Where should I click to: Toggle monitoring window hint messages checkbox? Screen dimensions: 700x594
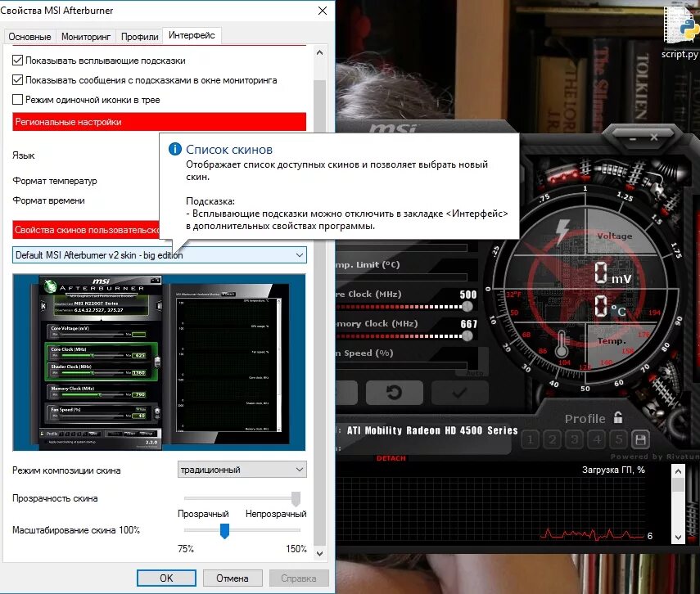tap(17, 80)
